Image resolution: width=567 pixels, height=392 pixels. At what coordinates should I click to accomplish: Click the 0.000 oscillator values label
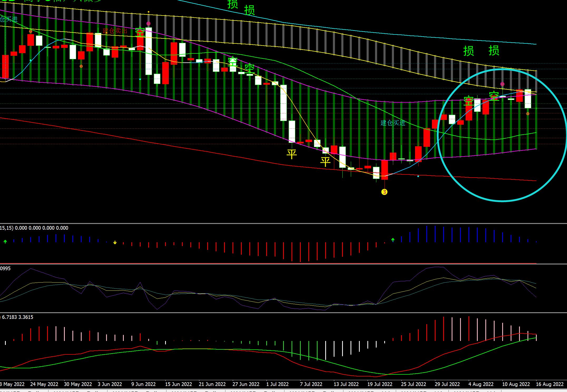click(x=41, y=228)
